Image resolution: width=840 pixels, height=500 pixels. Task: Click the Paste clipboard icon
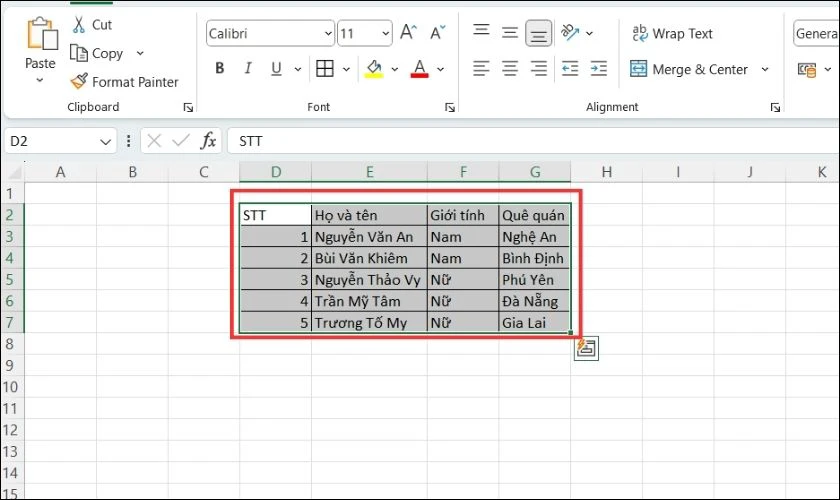coord(42,34)
